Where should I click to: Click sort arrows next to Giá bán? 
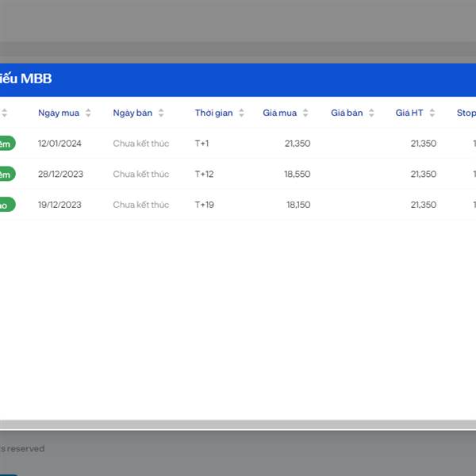click(x=371, y=113)
